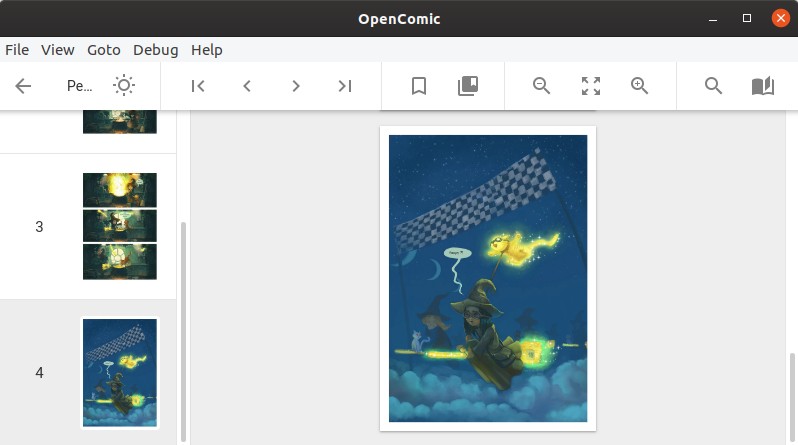Open the magnifying glass search icon
Screen dimensions: 798x445
click(714, 86)
